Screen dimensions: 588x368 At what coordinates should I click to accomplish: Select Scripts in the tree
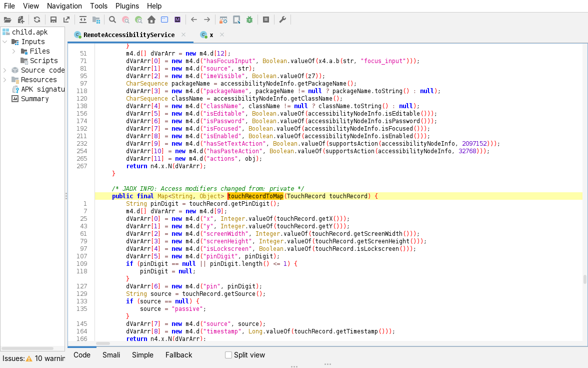click(43, 61)
